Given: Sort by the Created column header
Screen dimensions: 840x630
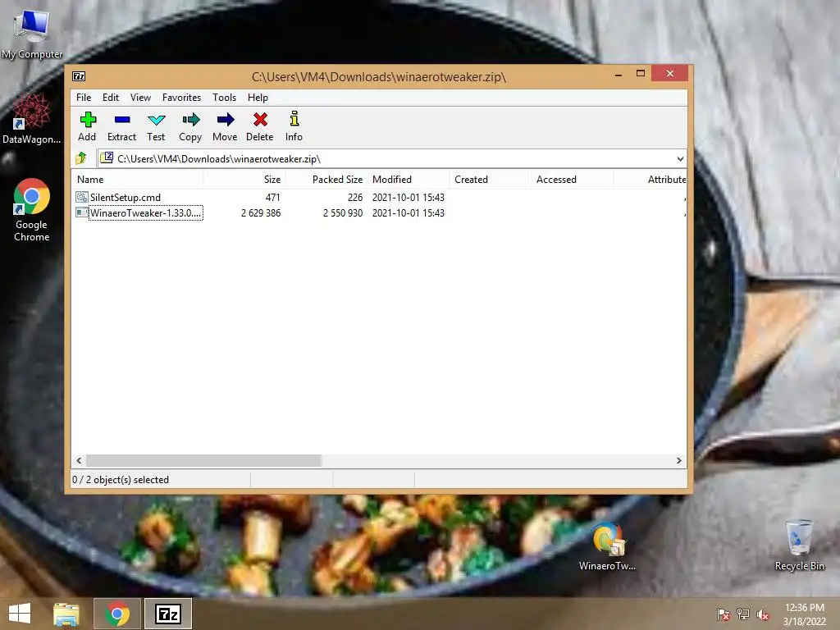Looking at the screenshot, I should [x=490, y=180].
